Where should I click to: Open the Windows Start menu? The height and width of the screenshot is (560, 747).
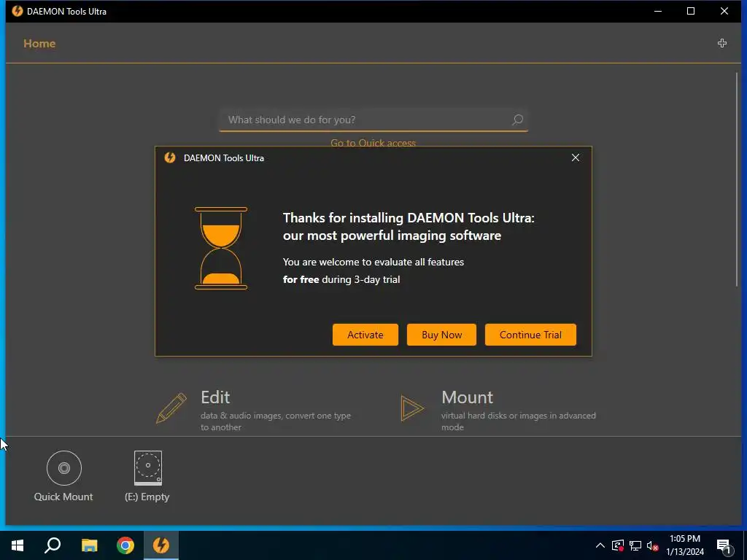pyautogui.click(x=18, y=545)
